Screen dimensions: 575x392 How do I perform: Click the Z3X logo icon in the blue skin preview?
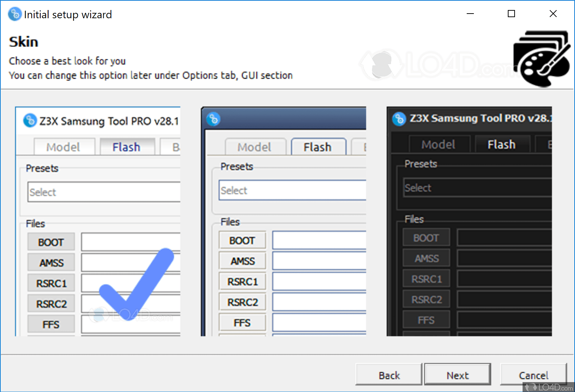coord(213,119)
